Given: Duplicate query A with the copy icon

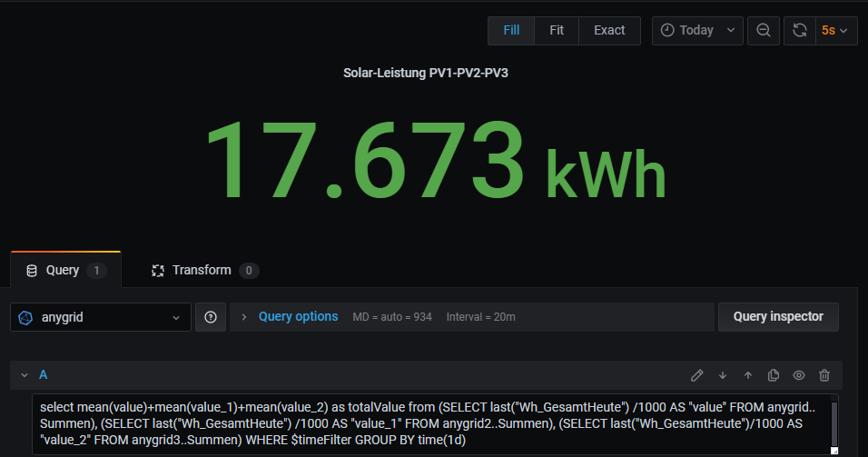Looking at the screenshot, I should [774, 375].
